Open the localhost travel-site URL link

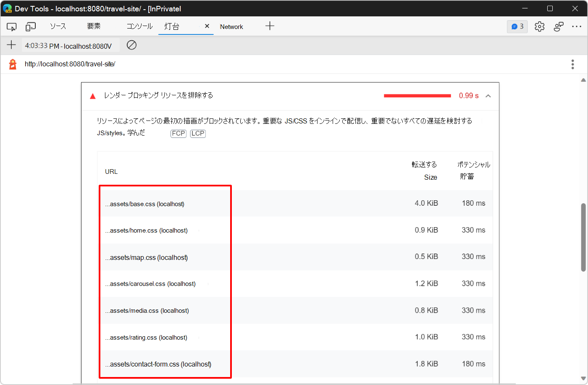point(70,64)
